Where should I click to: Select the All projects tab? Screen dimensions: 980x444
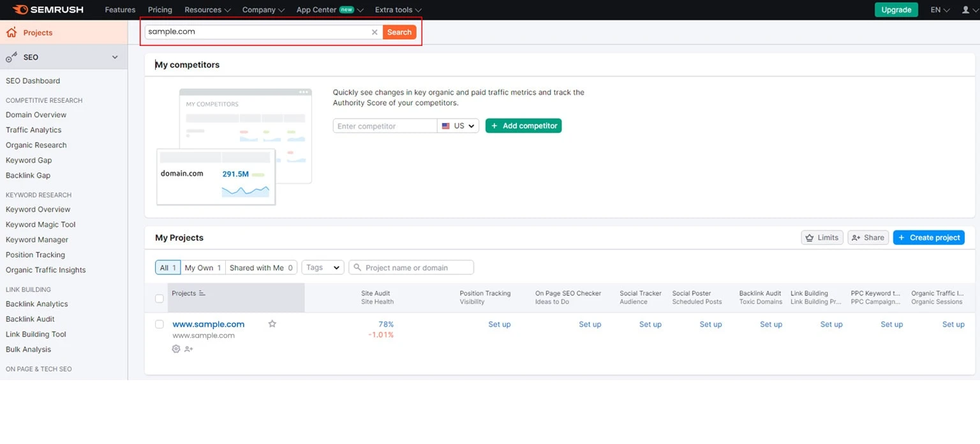tap(168, 267)
